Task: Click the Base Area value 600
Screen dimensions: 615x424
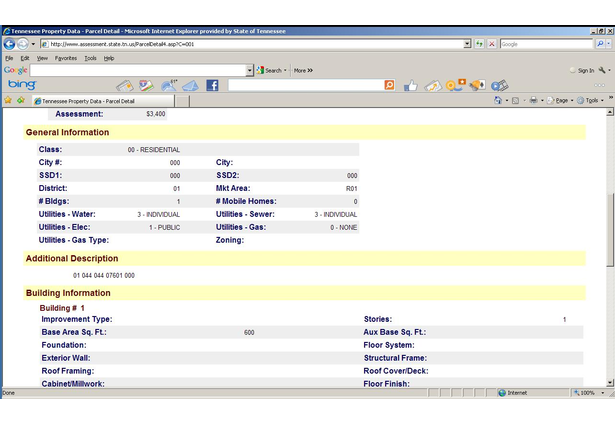Action: [249, 332]
